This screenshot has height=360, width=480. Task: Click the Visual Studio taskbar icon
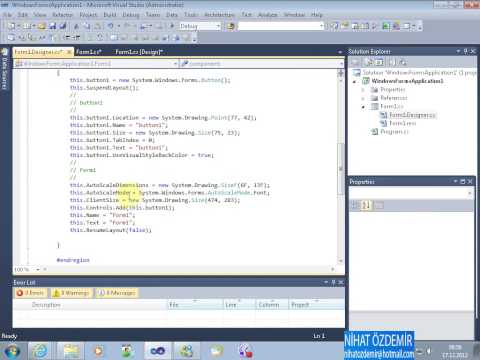tap(157, 351)
